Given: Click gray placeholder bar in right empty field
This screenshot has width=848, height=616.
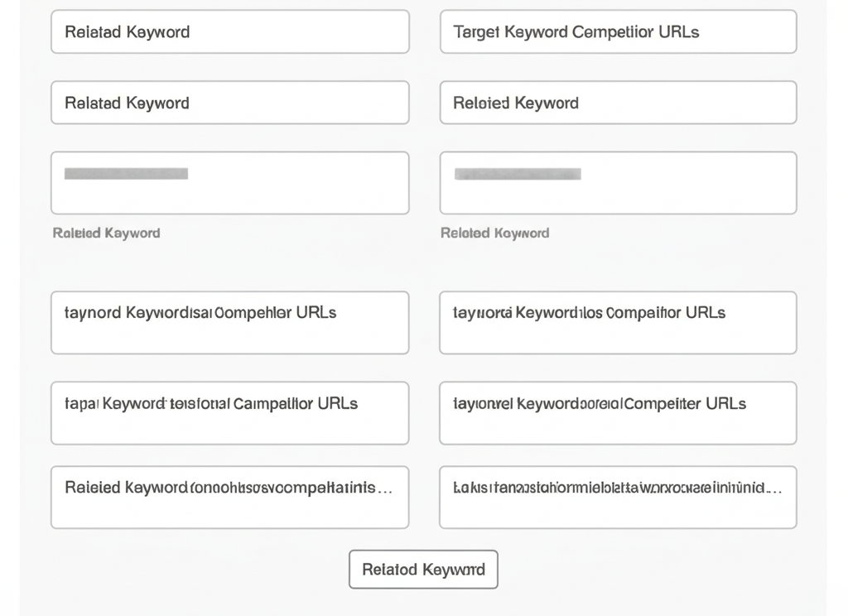Looking at the screenshot, I should [x=518, y=174].
